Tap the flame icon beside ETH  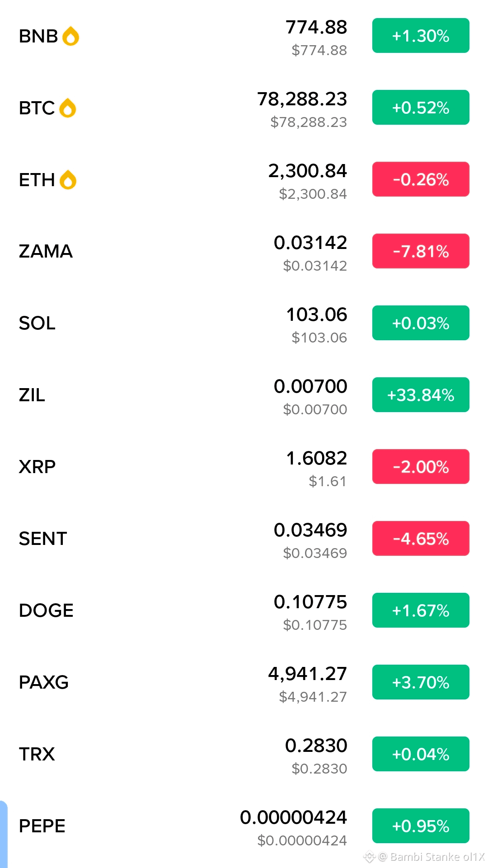click(x=68, y=180)
